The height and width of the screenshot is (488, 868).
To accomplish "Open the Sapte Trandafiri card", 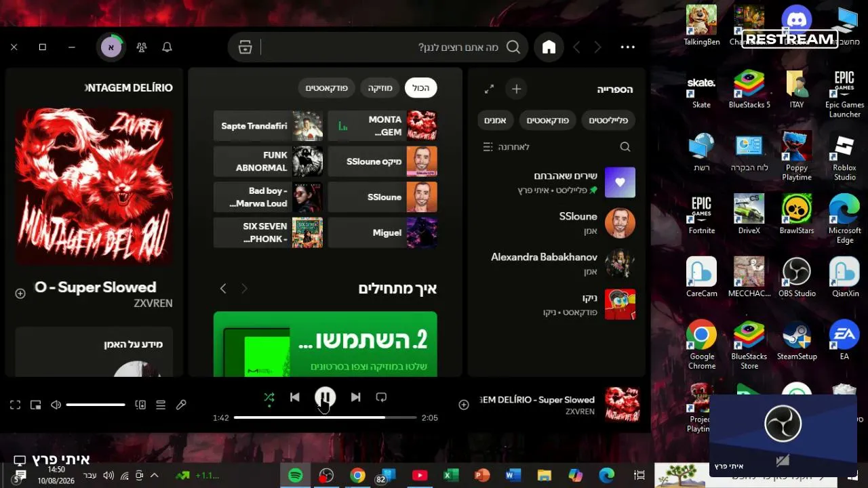I will [x=268, y=126].
